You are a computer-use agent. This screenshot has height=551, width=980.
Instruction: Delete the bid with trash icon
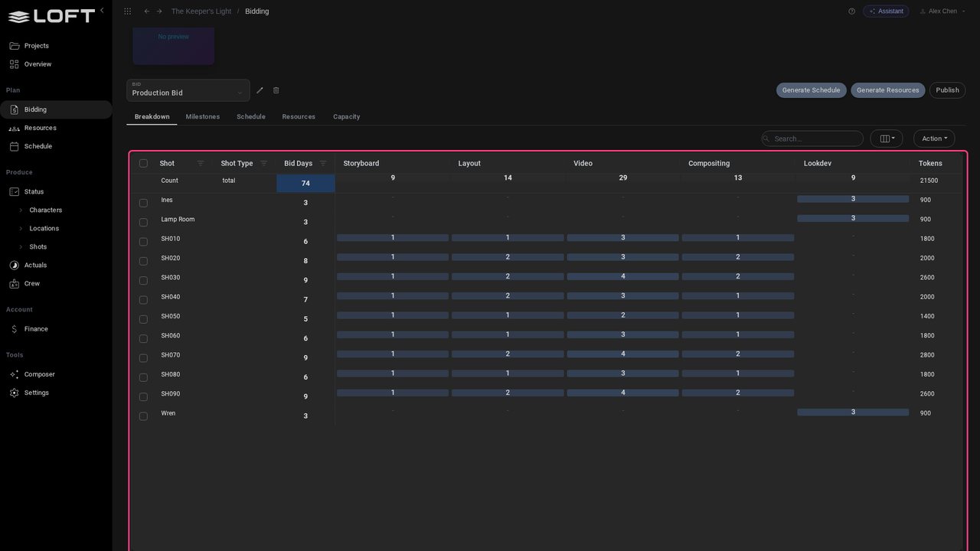tap(276, 90)
